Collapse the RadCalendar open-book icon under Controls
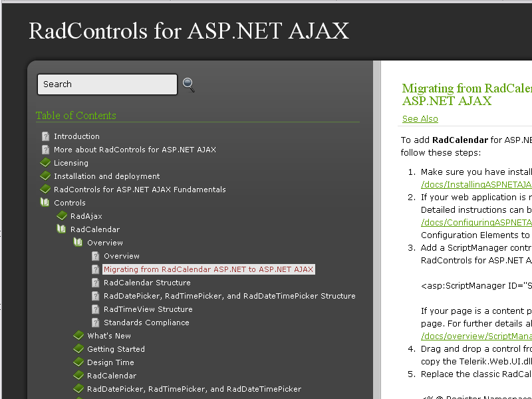 pos(61,229)
